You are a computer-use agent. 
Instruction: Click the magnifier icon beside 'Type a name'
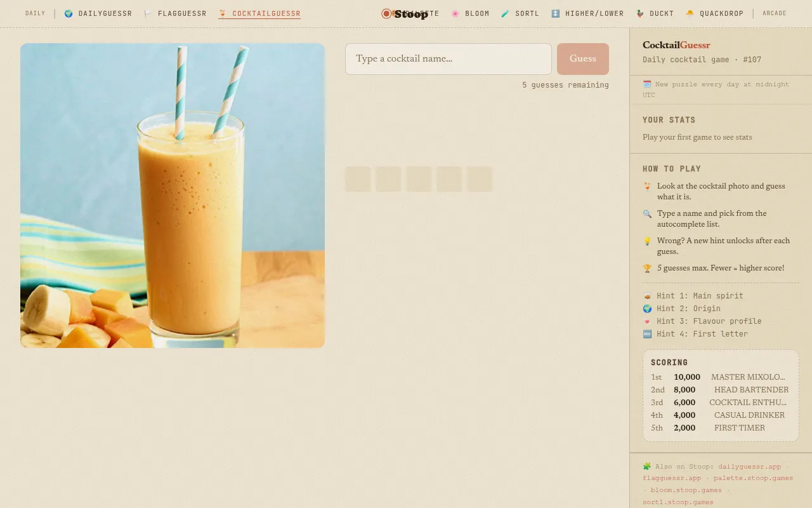click(647, 213)
